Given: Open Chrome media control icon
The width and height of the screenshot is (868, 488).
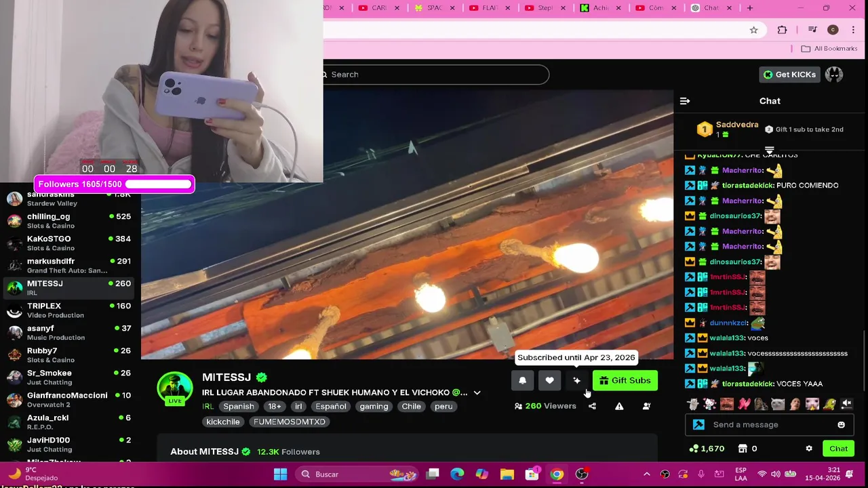Looking at the screenshot, I should click(x=812, y=30).
